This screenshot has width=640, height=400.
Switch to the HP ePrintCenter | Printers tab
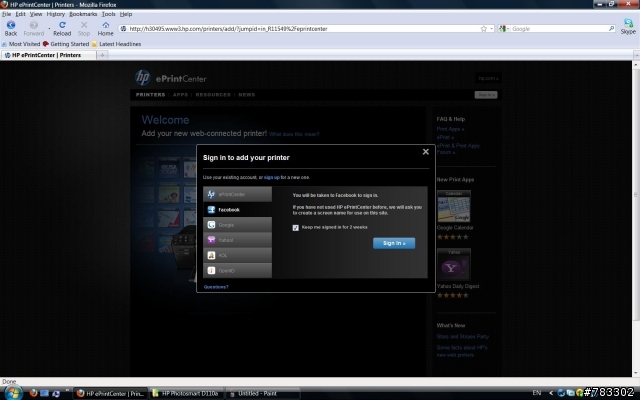point(48,55)
